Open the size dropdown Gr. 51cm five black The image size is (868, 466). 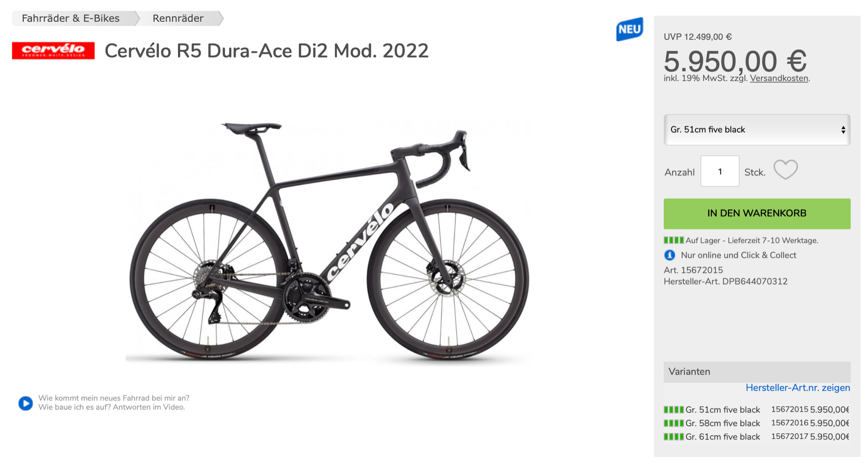tap(756, 130)
